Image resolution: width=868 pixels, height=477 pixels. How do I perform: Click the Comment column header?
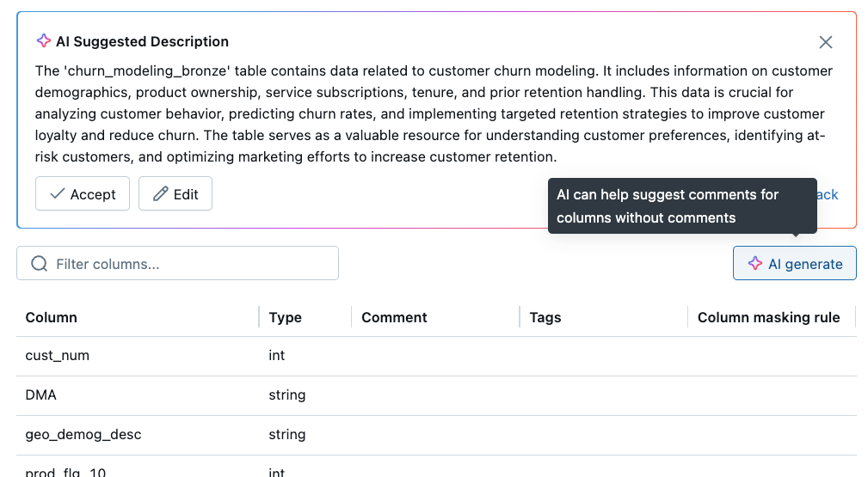point(394,317)
